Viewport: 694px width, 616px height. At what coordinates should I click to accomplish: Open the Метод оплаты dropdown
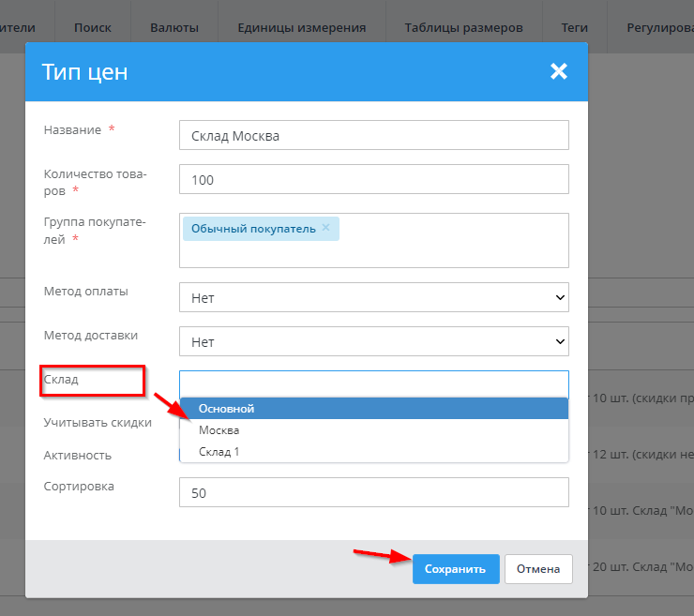pos(373,298)
